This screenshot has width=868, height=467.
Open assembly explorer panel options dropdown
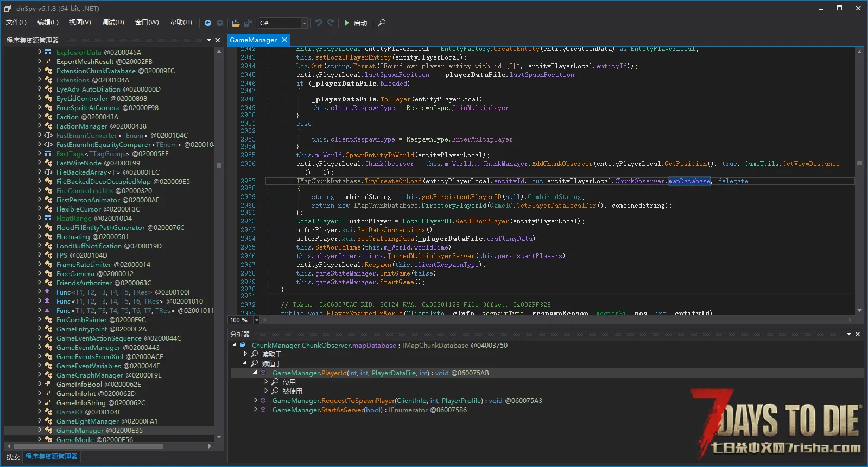point(209,40)
